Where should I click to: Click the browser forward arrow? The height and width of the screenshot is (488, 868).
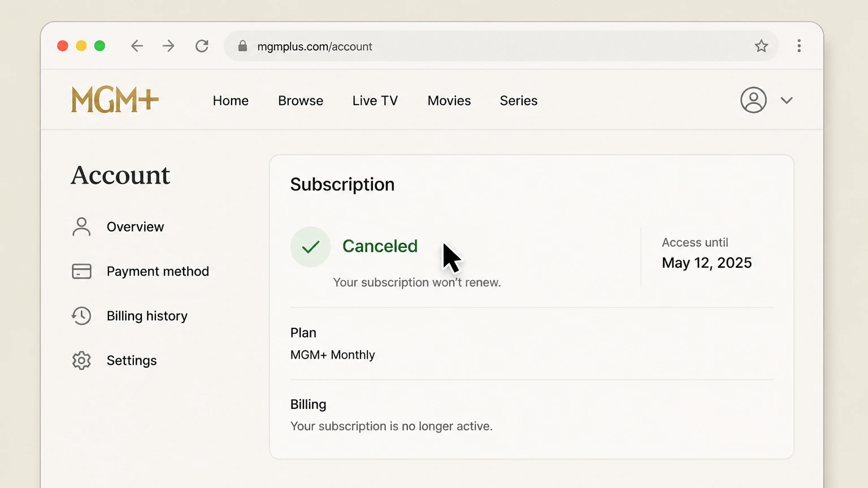[x=168, y=46]
